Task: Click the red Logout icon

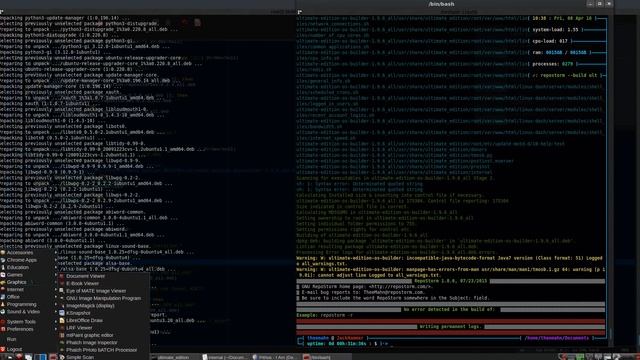Action: 3,349
